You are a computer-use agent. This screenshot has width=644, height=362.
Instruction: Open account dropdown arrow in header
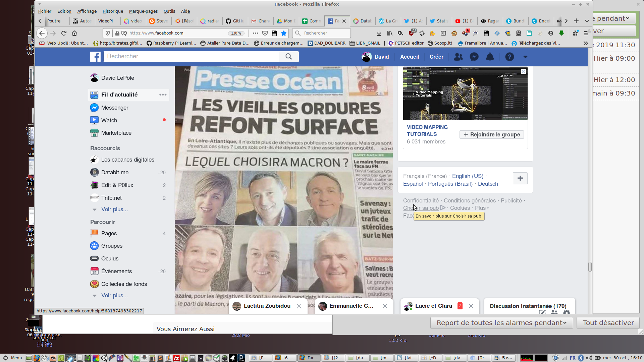point(525,57)
